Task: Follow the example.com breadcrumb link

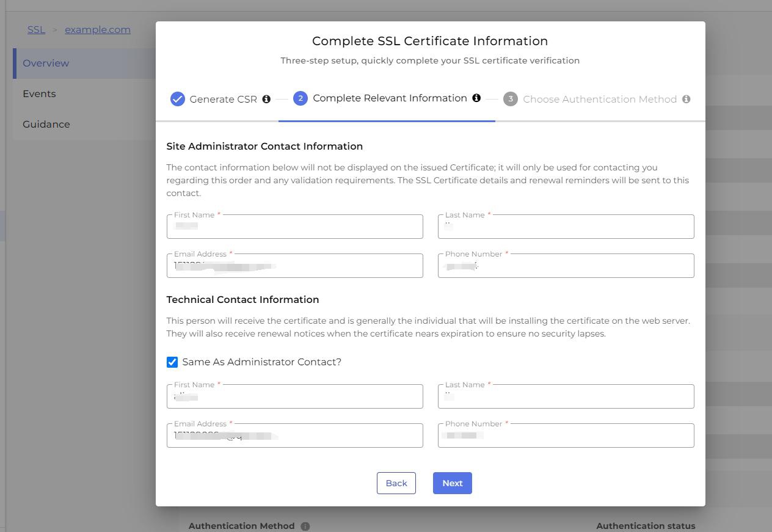Action: (x=98, y=29)
